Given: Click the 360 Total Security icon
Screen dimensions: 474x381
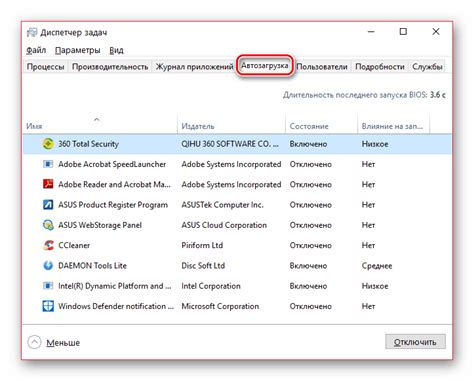Looking at the screenshot, I should [x=48, y=144].
